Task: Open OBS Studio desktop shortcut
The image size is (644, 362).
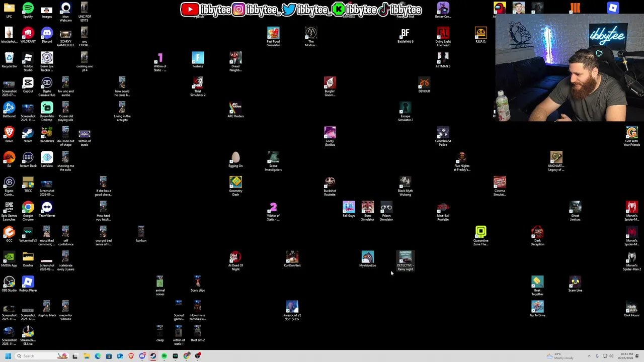Action: [x=9, y=284]
